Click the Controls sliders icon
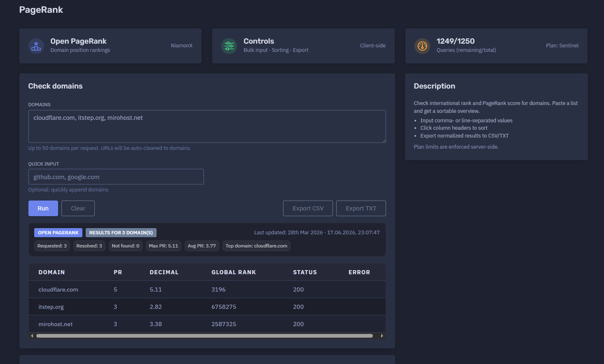Viewport: 604px width, 364px height. (229, 46)
